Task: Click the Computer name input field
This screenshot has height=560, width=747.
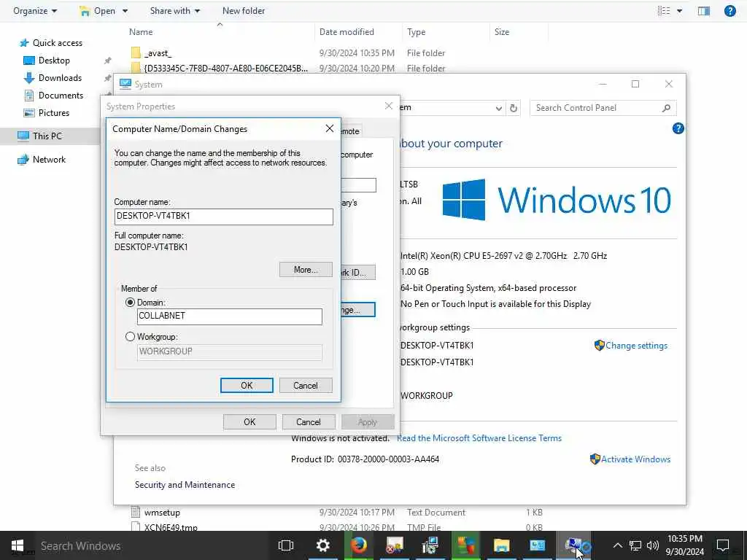Action: [x=223, y=216]
